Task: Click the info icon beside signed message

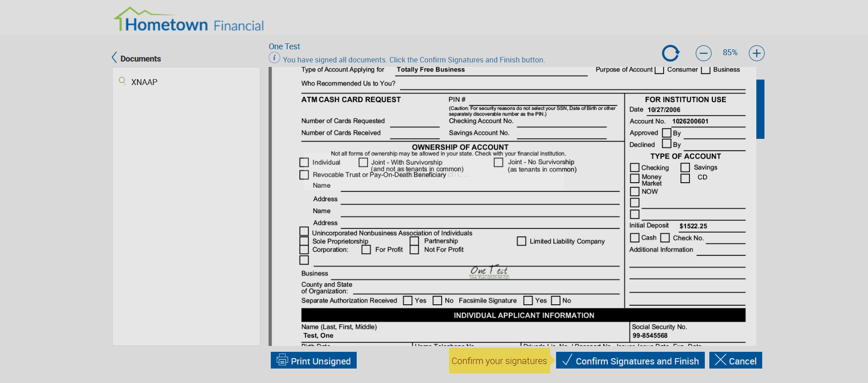Action: click(x=274, y=58)
